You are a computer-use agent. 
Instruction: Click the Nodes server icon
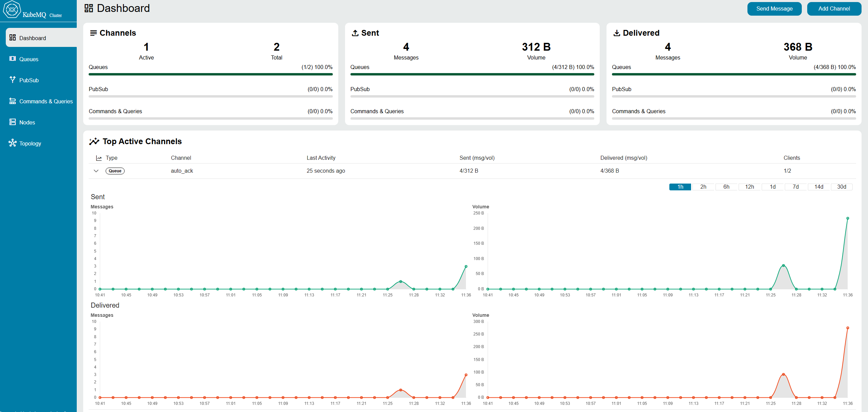click(x=13, y=122)
